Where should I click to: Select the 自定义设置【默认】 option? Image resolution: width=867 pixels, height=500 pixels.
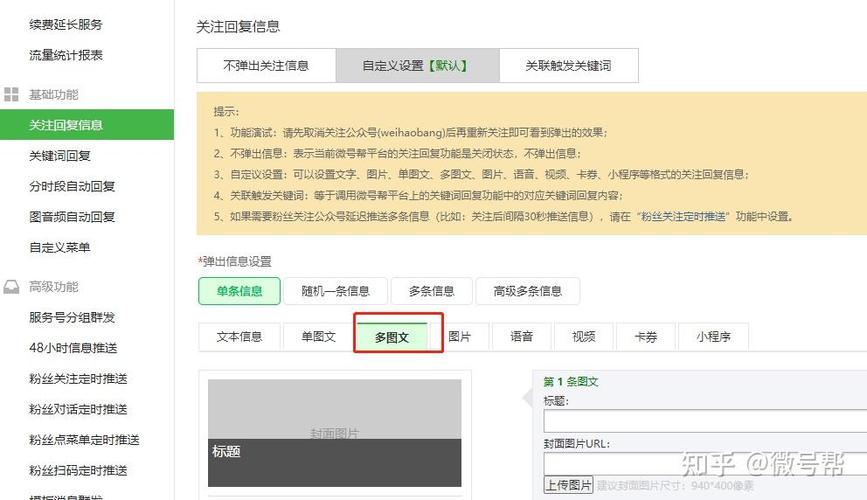tap(417, 65)
